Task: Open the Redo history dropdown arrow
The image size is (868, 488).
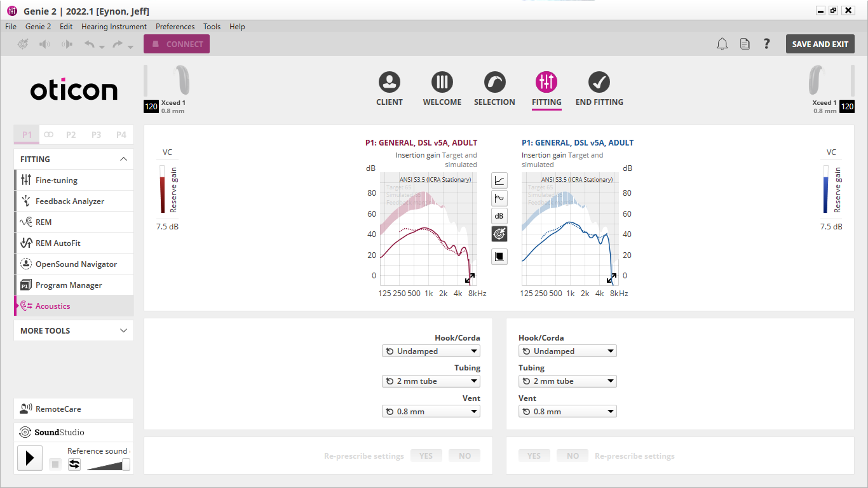Action: click(x=130, y=47)
